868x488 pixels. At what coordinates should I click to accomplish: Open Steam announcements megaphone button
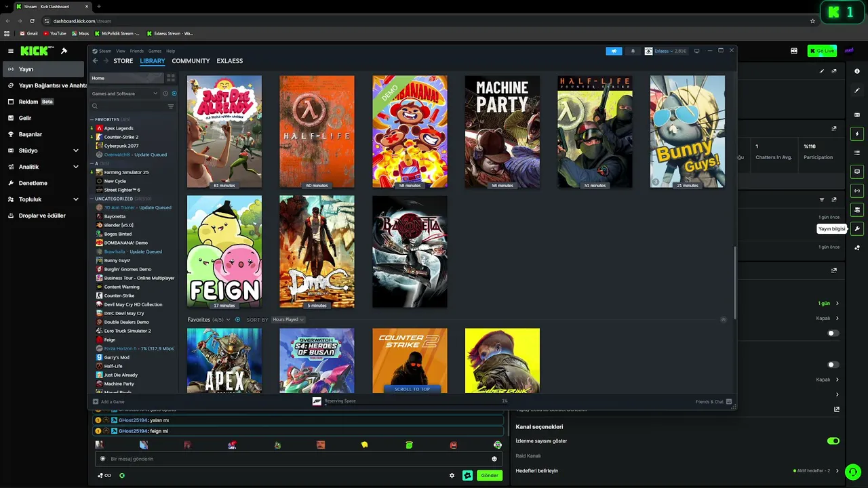point(614,51)
